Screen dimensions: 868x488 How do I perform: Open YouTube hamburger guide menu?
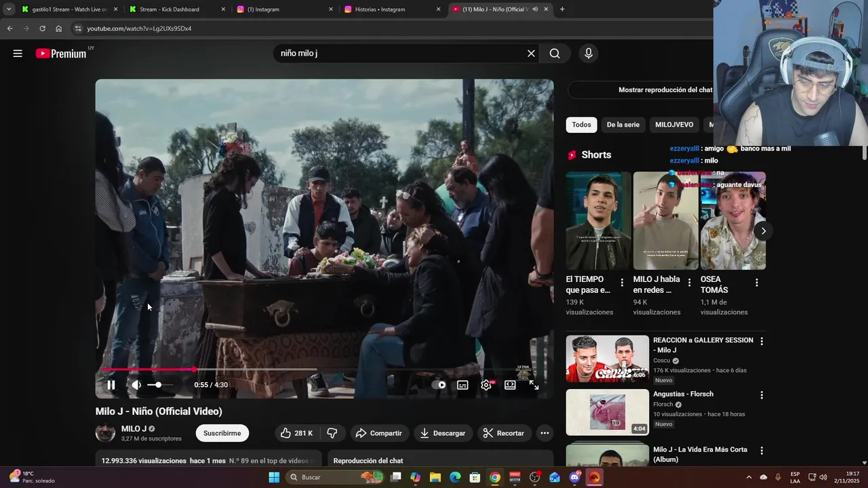tap(18, 54)
